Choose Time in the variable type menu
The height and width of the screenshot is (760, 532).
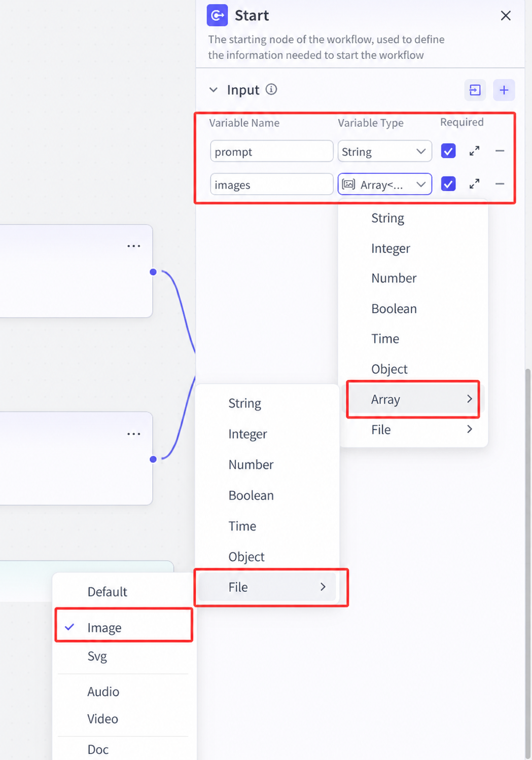click(x=385, y=339)
